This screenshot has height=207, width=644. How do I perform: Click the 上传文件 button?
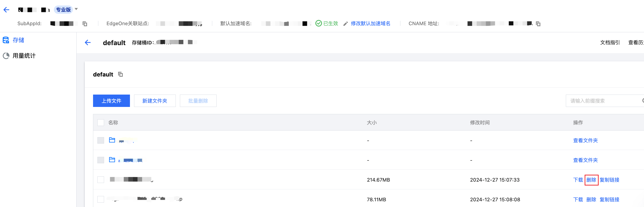click(x=112, y=101)
